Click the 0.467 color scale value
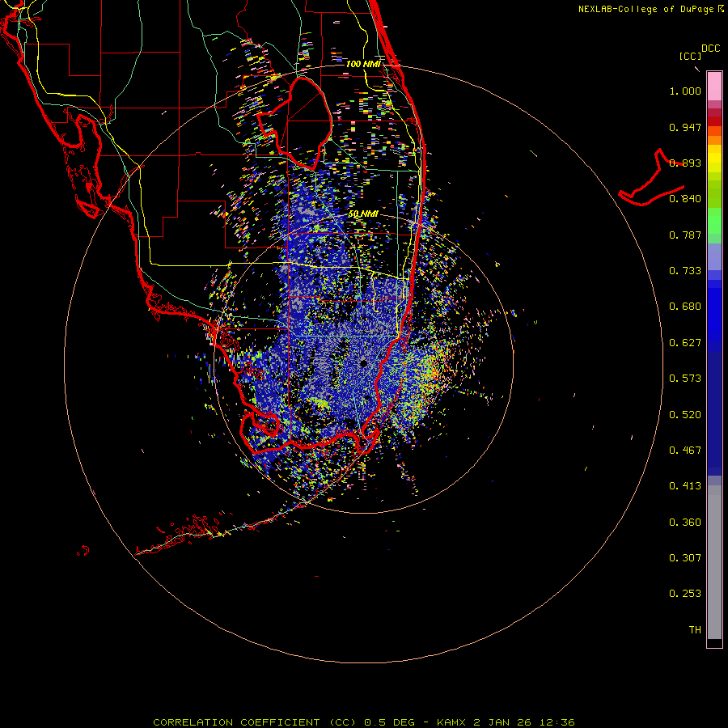The height and width of the screenshot is (728, 728). [x=685, y=451]
